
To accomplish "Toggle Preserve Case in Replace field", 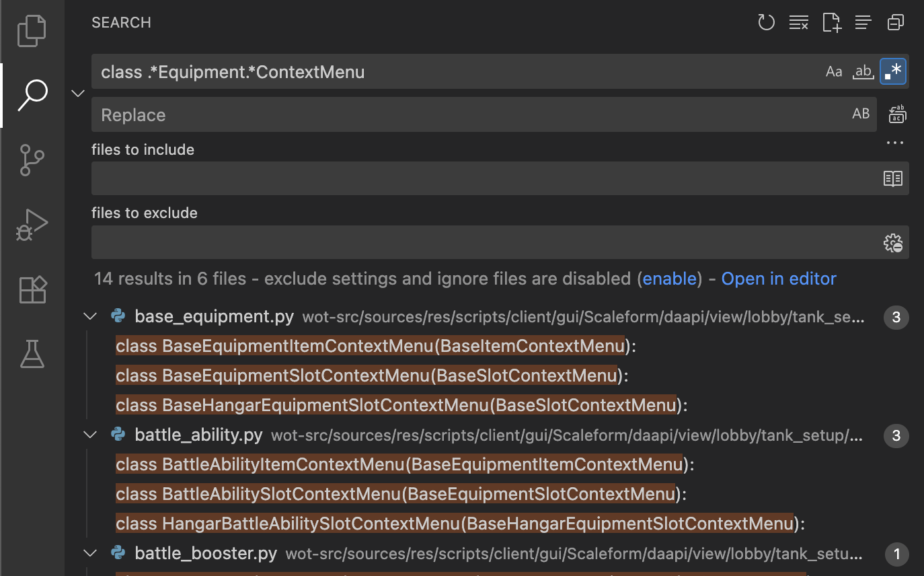I will tap(861, 114).
